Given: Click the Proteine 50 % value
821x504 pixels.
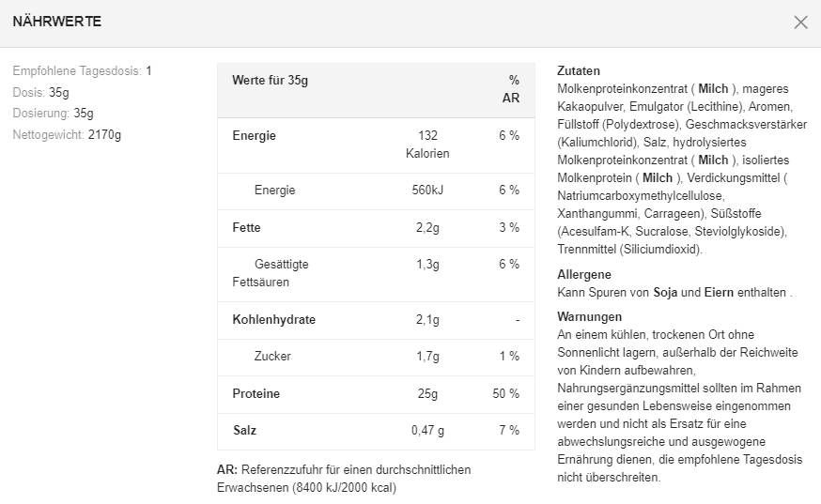Looking at the screenshot, I should 506,393.
